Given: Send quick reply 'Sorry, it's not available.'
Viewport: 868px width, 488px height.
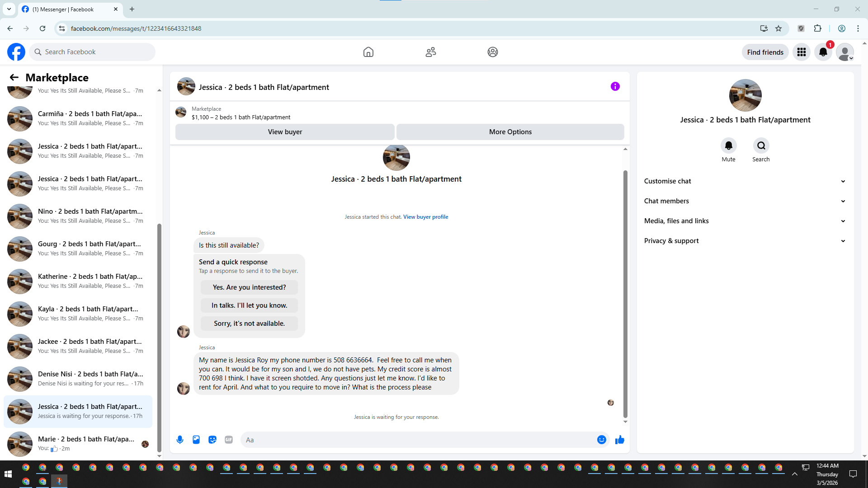Looking at the screenshot, I should pyautogui.click(x=249, y=324).
